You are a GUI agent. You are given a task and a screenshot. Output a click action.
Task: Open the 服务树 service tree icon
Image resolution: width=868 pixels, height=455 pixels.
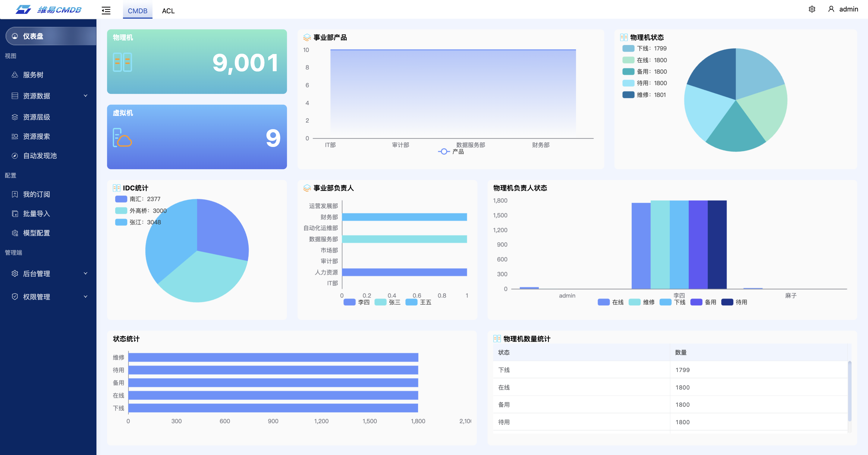[x=15, y=75]
